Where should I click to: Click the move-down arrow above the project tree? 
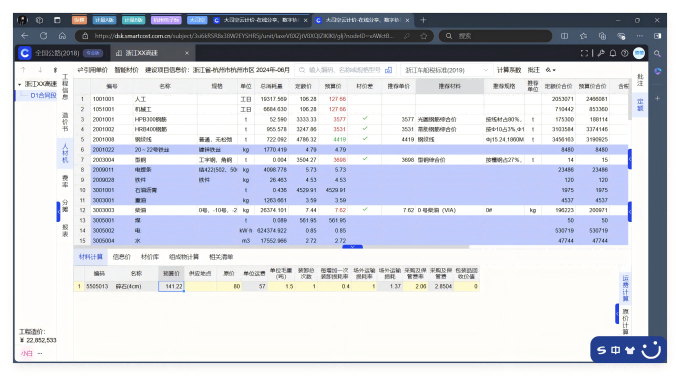[40, 70]
